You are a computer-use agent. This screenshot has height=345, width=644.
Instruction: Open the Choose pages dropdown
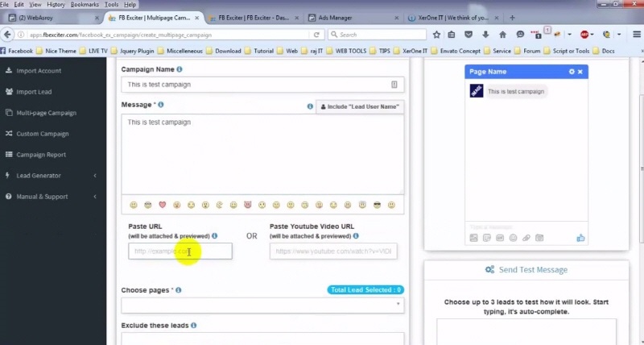click(262, 306)
